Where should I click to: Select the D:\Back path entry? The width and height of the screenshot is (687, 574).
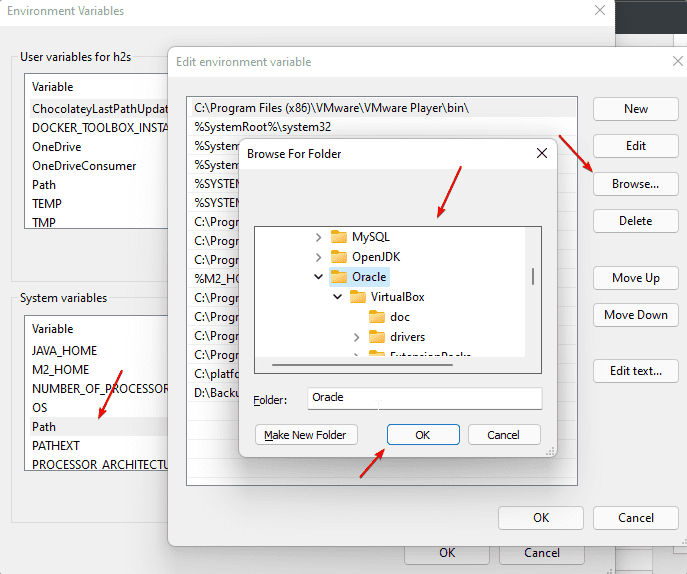[x=216, y=393]
